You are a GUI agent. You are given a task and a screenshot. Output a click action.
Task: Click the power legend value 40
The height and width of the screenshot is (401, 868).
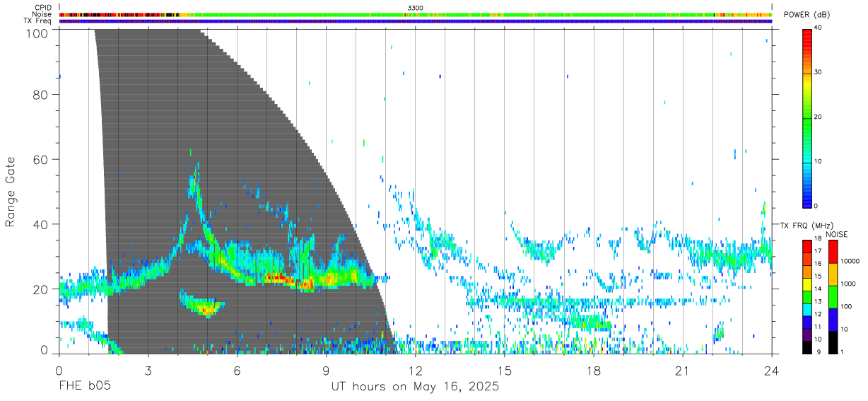pyautogui.click(x=817, y=28)
